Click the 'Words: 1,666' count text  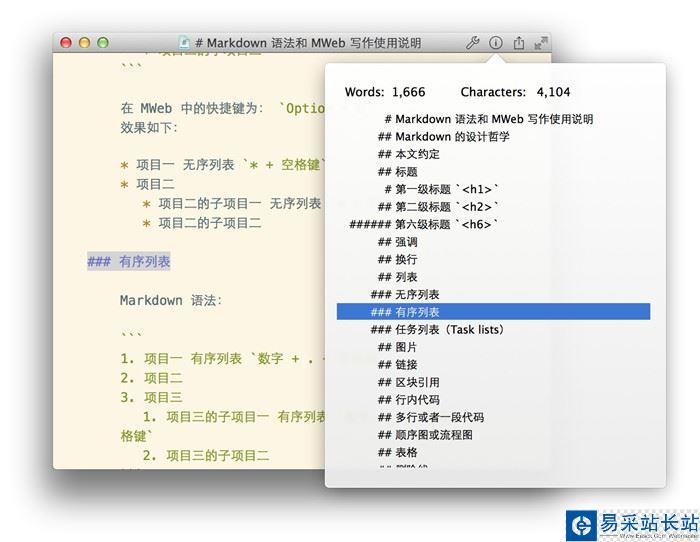385,92
